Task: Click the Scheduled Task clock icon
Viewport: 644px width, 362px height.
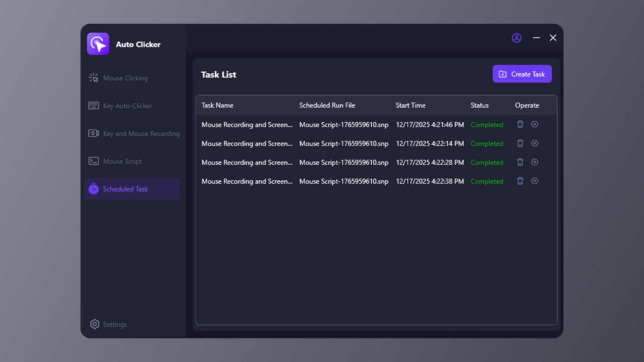Action: (x=94, y=189)
